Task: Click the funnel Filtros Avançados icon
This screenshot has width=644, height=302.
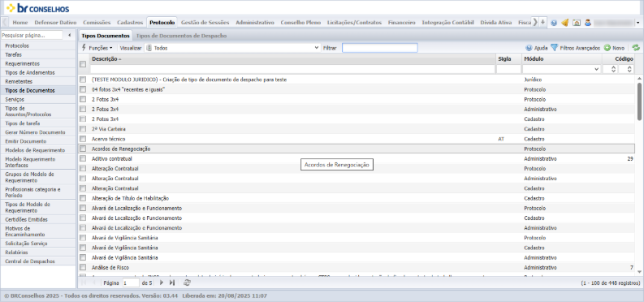Action: 554,48
